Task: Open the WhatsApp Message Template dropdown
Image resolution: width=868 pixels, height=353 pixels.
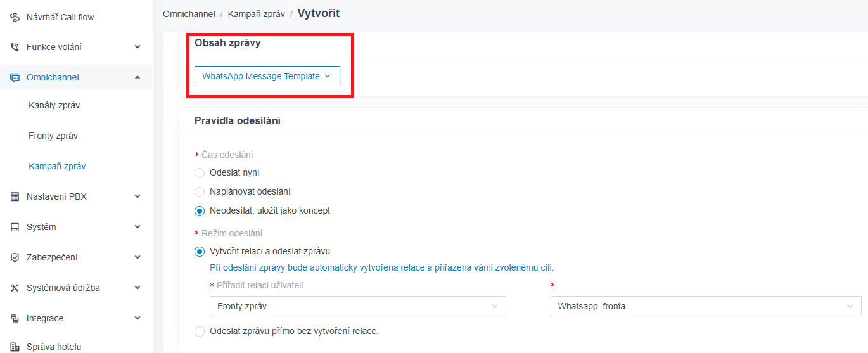Action: 267,76
